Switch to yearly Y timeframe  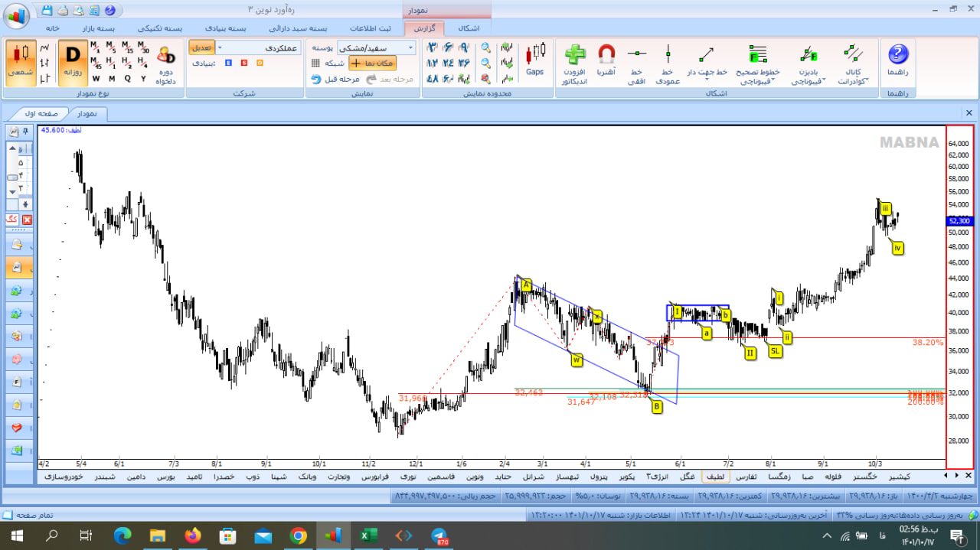(x=144, y=78)
